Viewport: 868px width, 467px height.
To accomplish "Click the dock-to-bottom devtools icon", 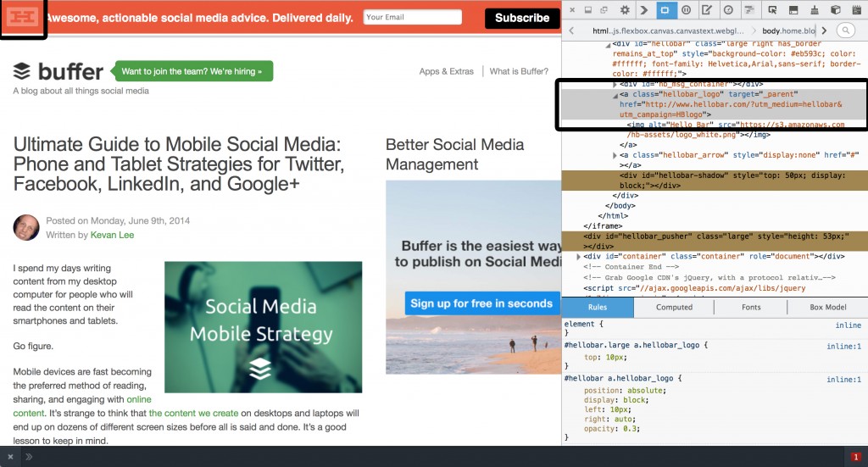I will (x=588, y=10).
